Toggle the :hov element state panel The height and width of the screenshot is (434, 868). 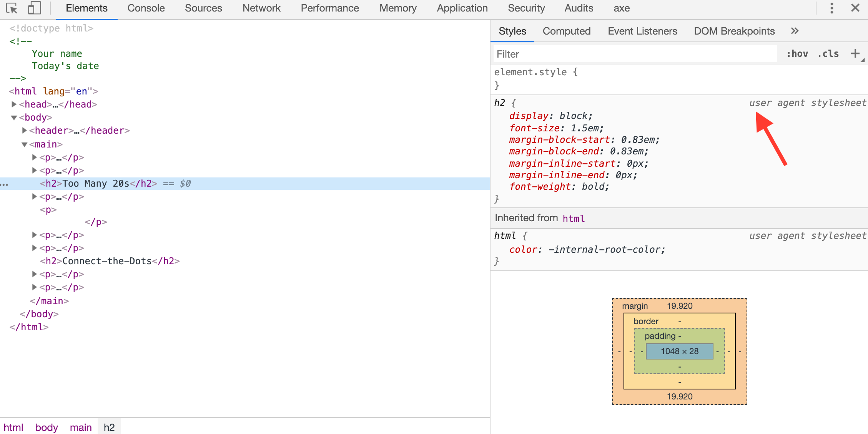(x=797, y=54)
